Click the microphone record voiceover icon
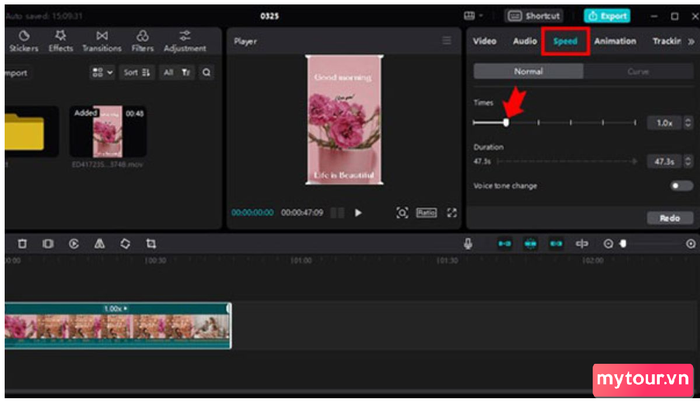The width and height of the screenshot is (700, 405). coord(468,243)
